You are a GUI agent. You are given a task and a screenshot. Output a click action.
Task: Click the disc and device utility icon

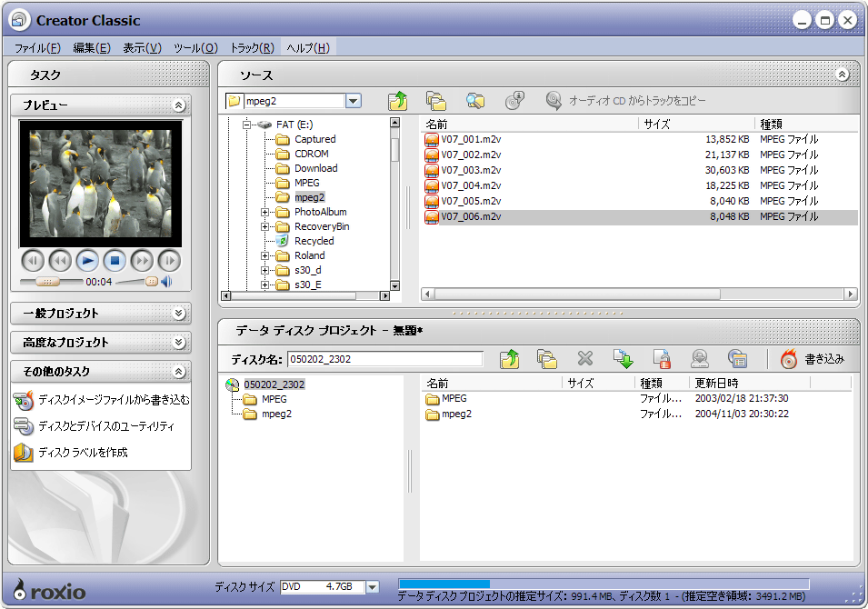coord(24,425)
